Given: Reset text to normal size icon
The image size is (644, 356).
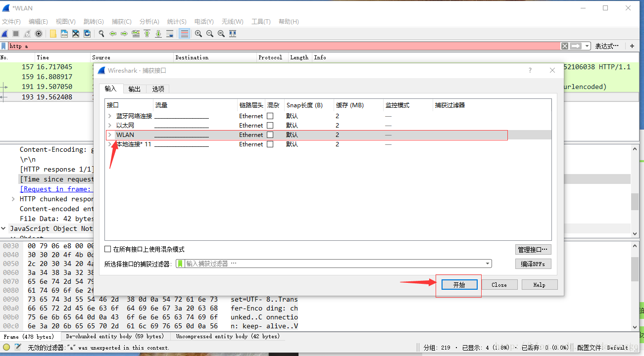Looking at the screenshot, I should click(x=221, y=34).
